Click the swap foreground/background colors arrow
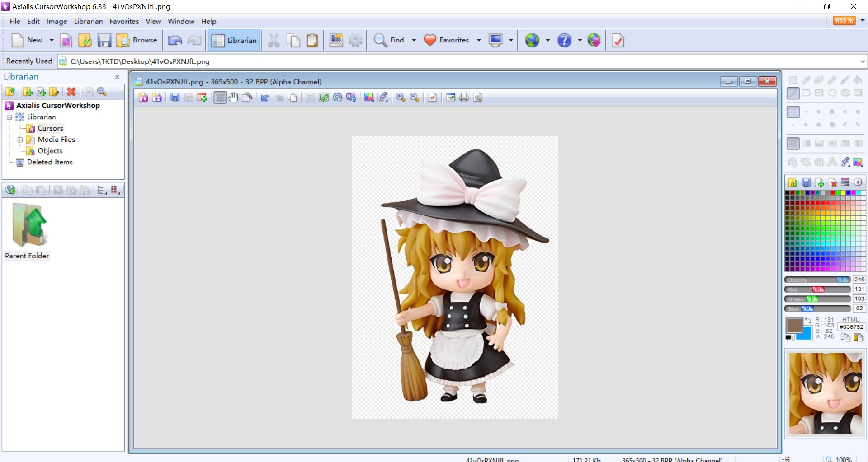Image resolution: width=868 pixels, height=462 pixels. coord(808,320)
